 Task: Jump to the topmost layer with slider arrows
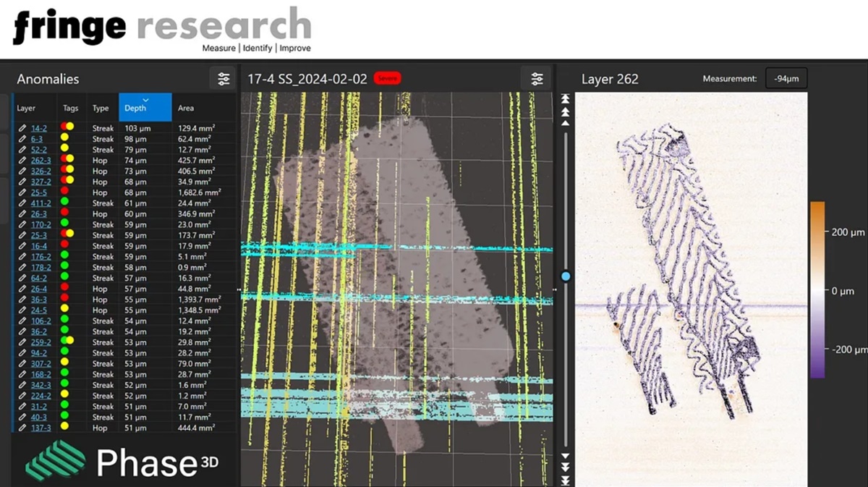pyautogui.click(x=566, y=99)
